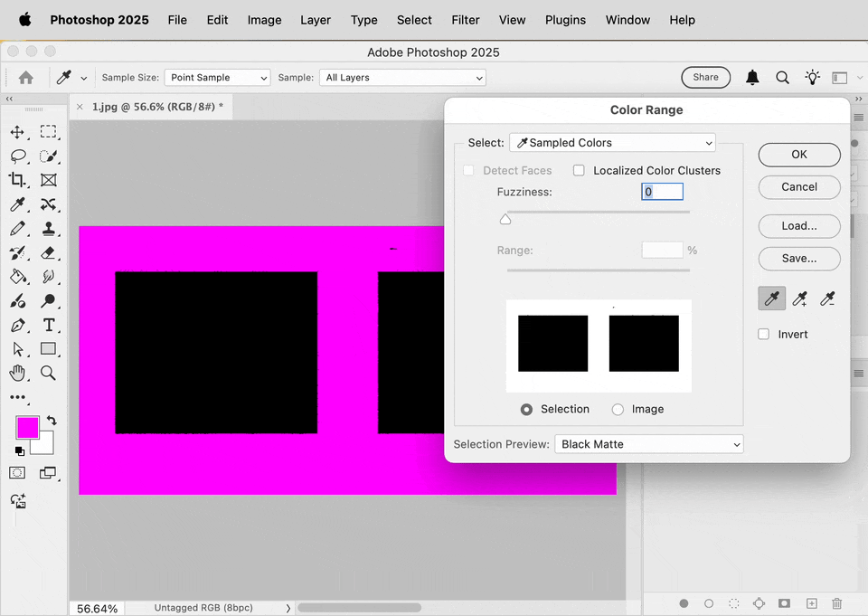Open the white background color swatch
Viewport: 868px width, 616px height.
[x=44, y=446]
